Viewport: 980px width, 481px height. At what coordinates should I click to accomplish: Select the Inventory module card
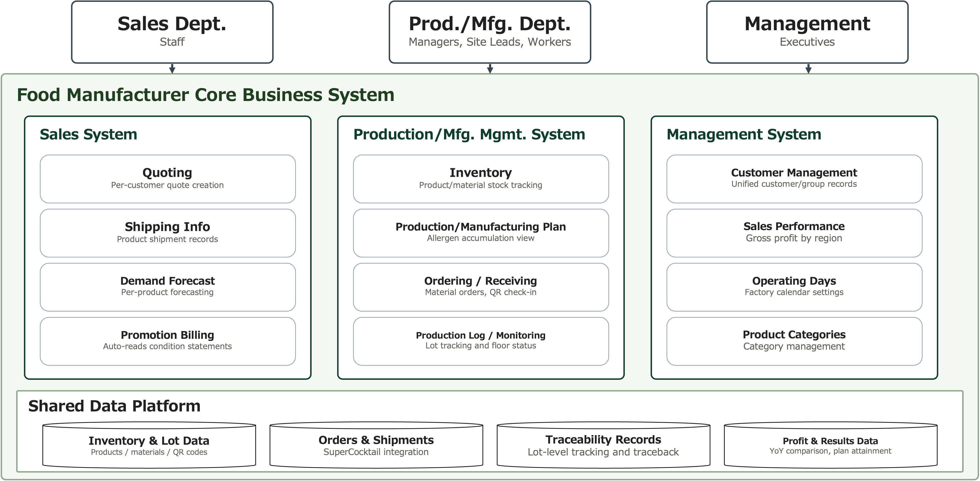[481, 179]
